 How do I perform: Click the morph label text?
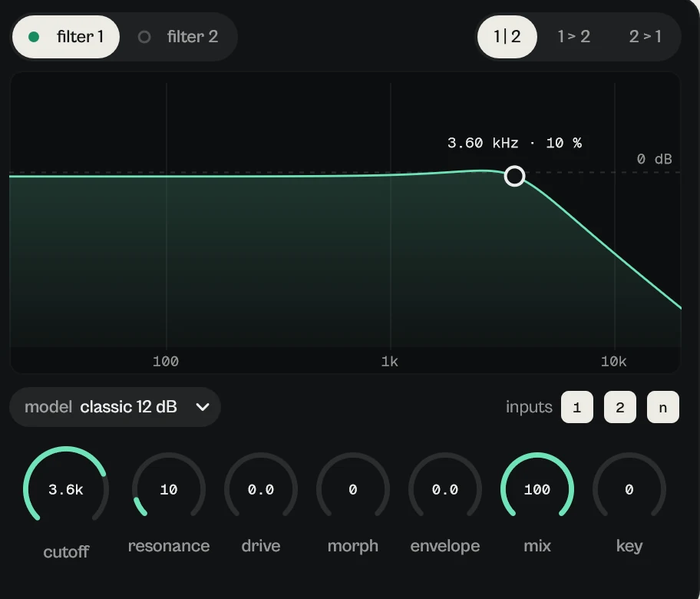[352, 546]
